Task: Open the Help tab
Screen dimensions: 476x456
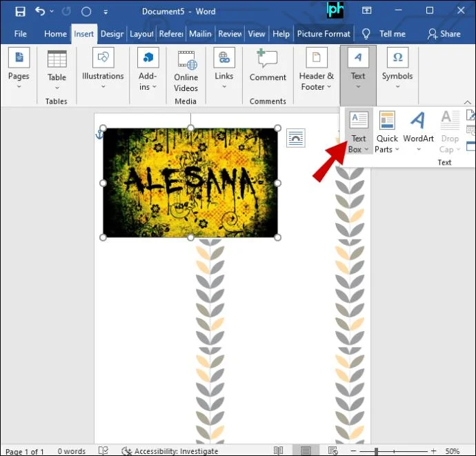Action: pos(281,34)
